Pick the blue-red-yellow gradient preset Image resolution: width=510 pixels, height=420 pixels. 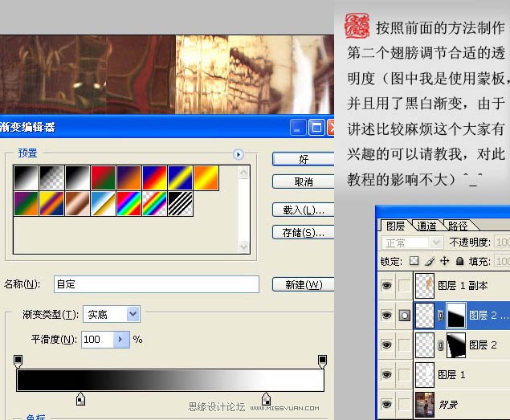[155, 177]
